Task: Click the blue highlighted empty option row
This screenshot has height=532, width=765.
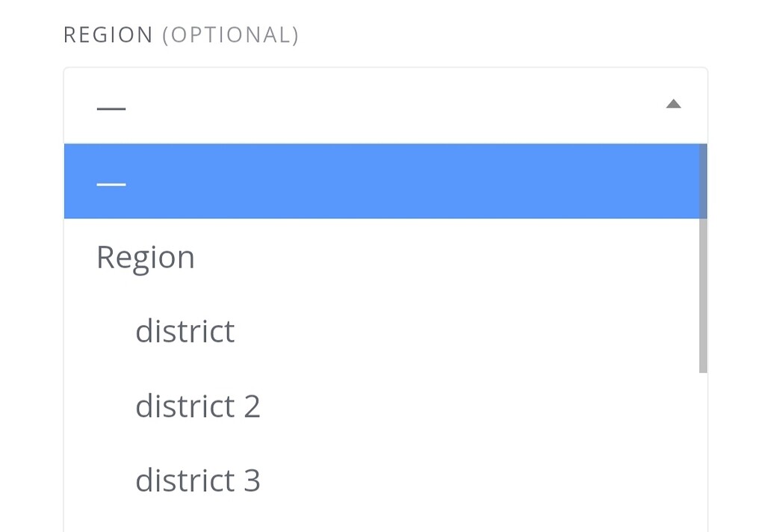Action: click(x=374, y=181)
